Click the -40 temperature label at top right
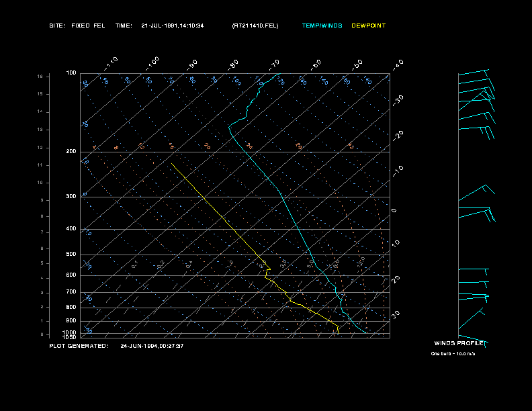 pyautogui.click(x=398, y=64)
